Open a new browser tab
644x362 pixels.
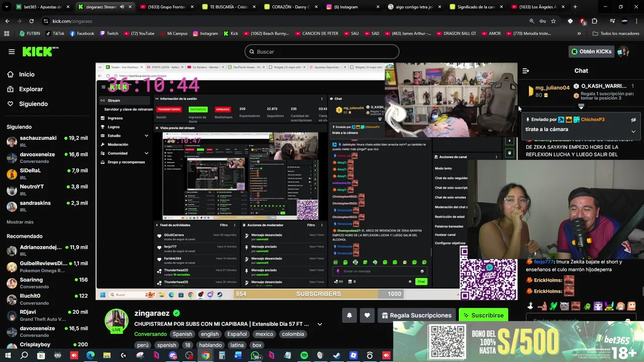[x=575, y=7]
